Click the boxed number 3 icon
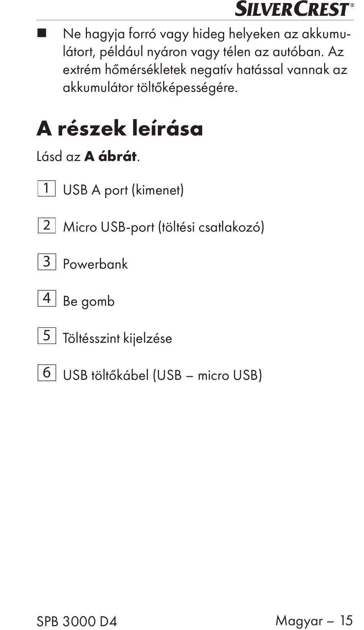364x630 pixels. coord(46,262)
